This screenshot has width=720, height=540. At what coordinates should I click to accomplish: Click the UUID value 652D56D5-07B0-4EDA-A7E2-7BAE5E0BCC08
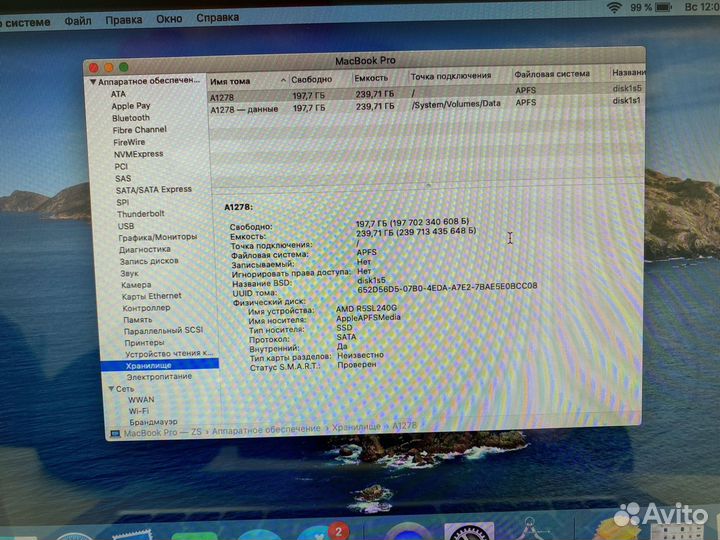(447, 287)
